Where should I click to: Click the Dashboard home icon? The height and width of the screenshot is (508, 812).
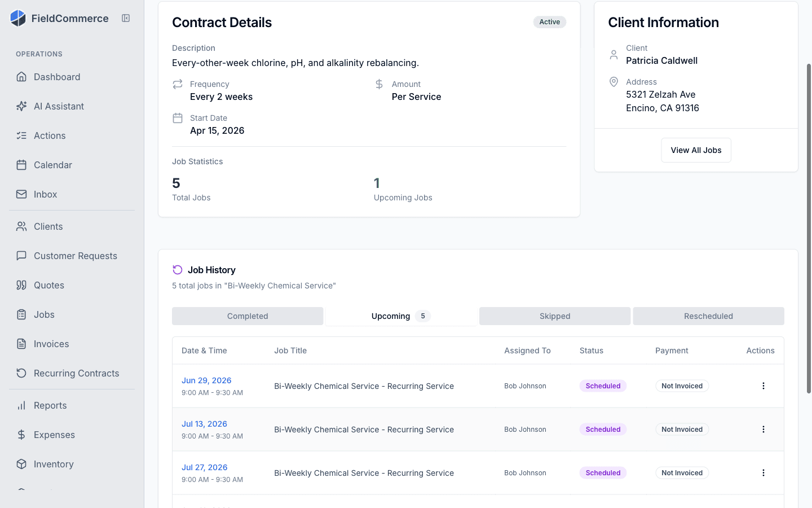(21, 77)
